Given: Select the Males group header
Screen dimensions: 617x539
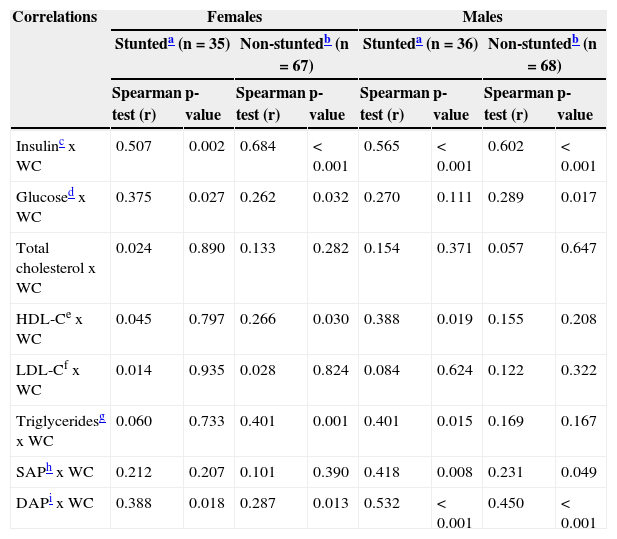Looking at the screenshot, I should [482, 17].
